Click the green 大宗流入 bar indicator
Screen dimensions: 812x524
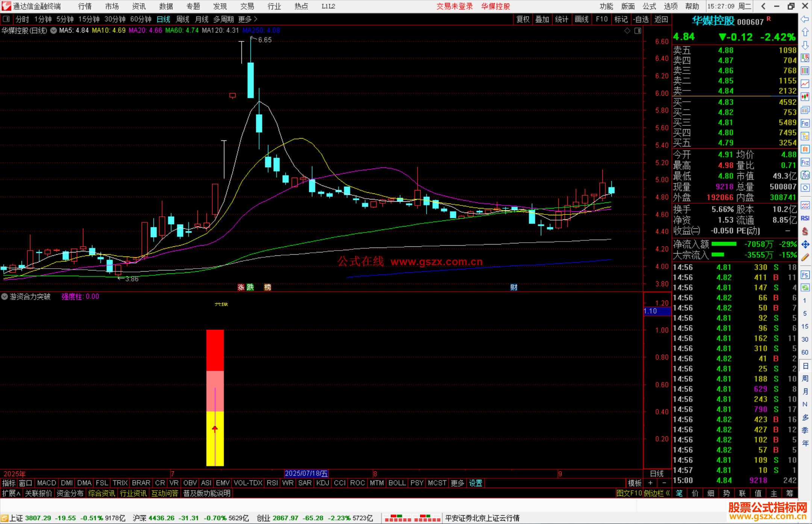click(x=718, y=255)
